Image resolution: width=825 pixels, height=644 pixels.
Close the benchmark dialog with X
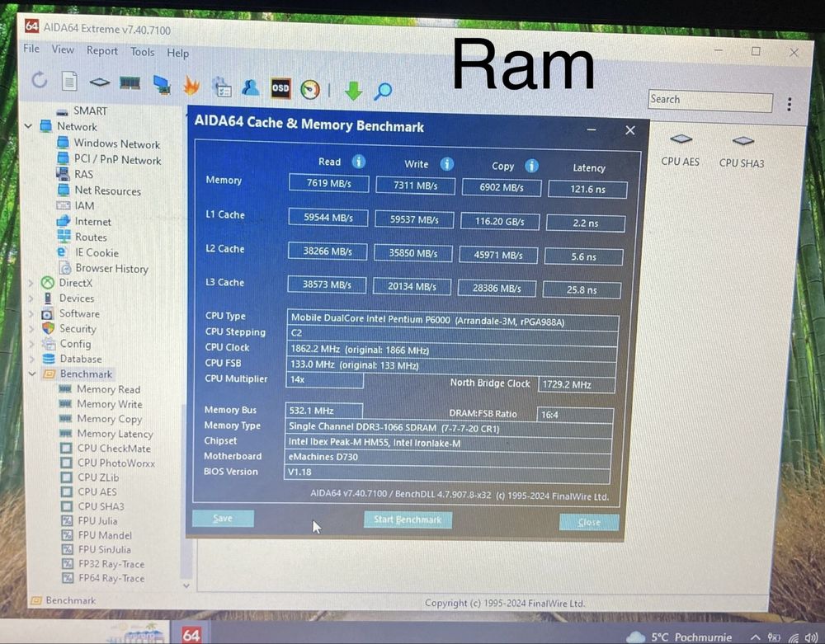[630, 130]
